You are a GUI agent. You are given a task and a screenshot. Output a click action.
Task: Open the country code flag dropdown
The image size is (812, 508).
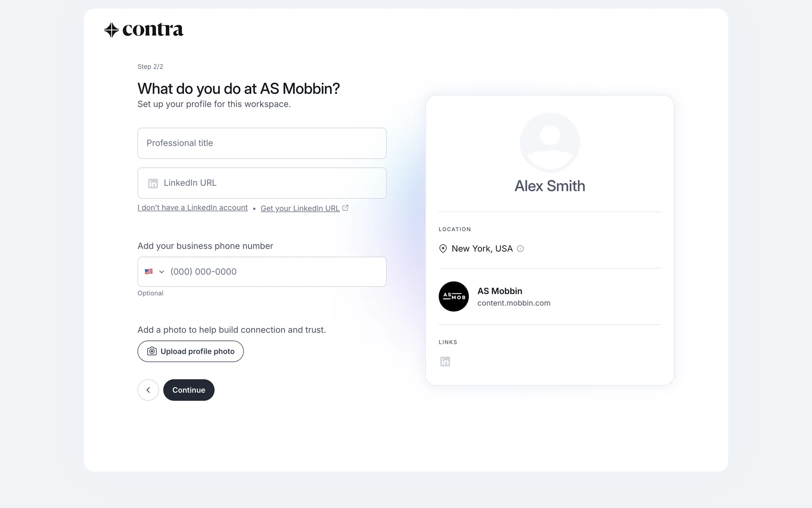pos(149,272)
